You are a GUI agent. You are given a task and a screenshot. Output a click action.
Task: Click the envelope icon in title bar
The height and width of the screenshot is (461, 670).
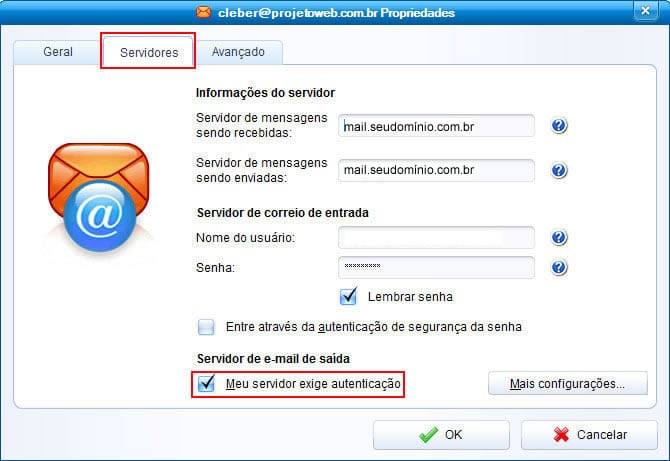point(204,12)
